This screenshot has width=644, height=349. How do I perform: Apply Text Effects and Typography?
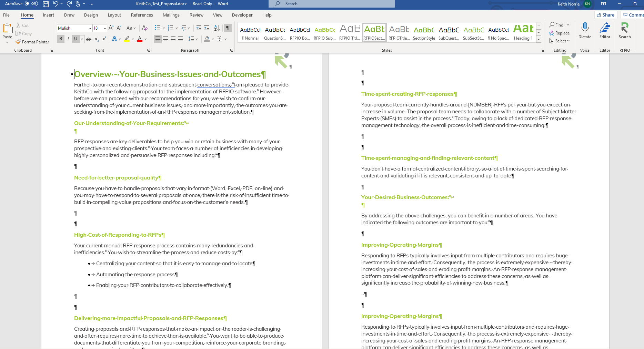[x=114, y=39]
